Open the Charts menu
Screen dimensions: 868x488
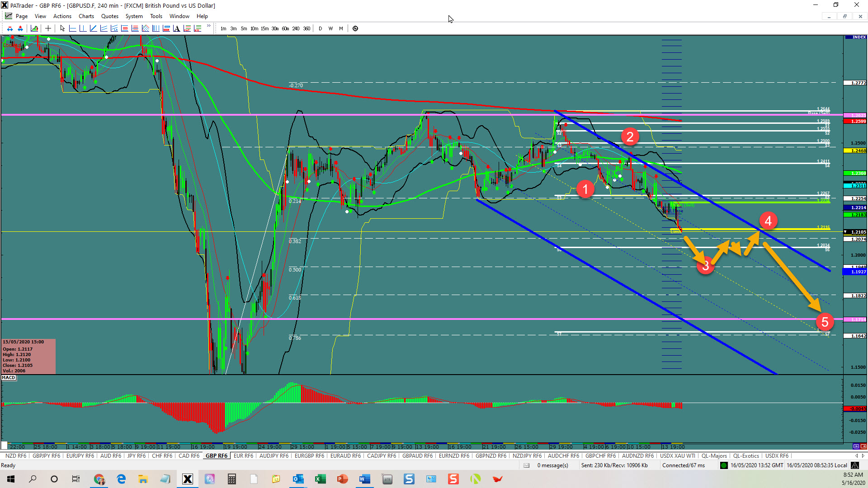click(x=86, y=16)
